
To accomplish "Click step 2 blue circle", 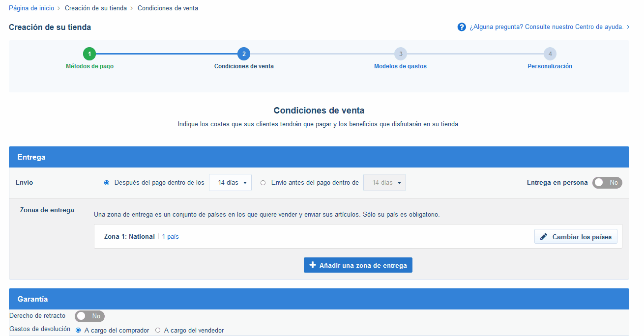I will click(244, 54).
